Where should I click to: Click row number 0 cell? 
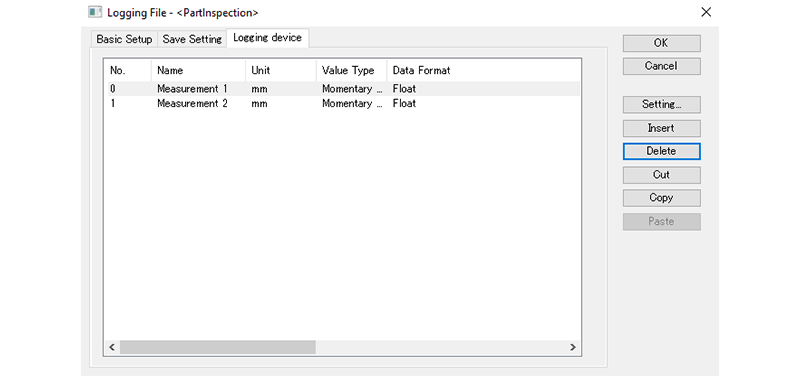click(113, 89)
